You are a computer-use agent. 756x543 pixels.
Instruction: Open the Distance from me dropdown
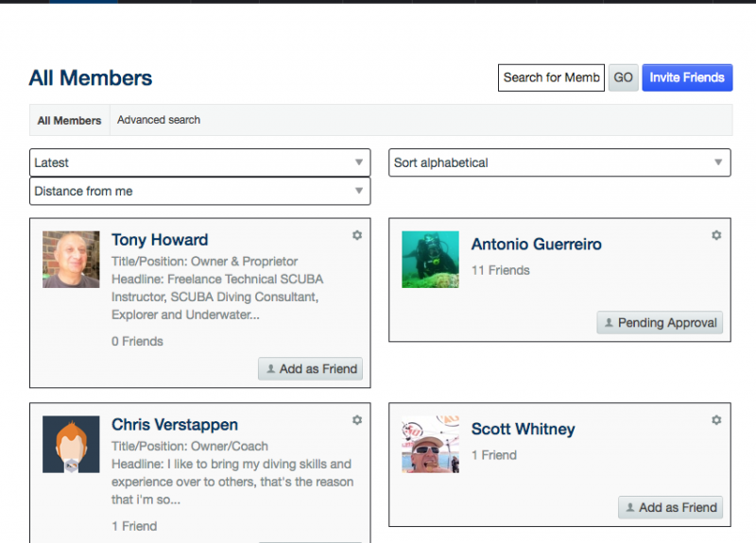pyautogui.click(x=200, y=191)
